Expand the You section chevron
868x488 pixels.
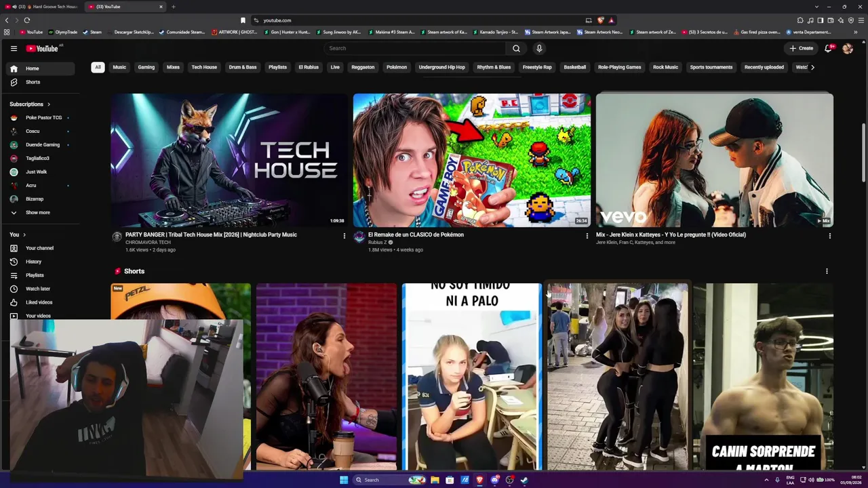click(24, 235)
